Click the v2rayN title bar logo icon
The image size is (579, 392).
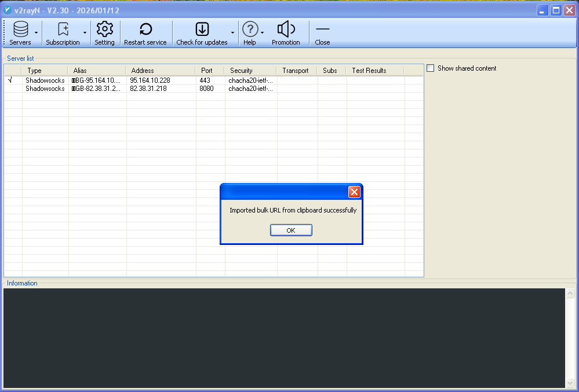point(8,10)
